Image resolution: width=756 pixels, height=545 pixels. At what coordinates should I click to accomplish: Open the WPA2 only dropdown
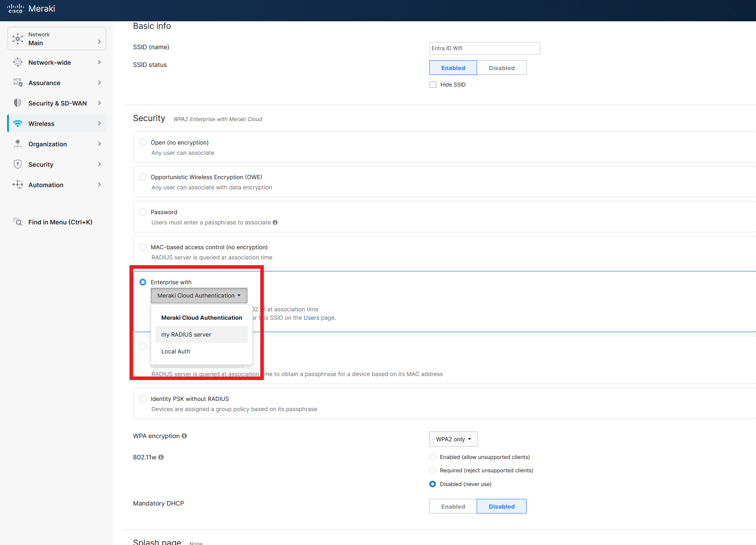coord(454,439)
